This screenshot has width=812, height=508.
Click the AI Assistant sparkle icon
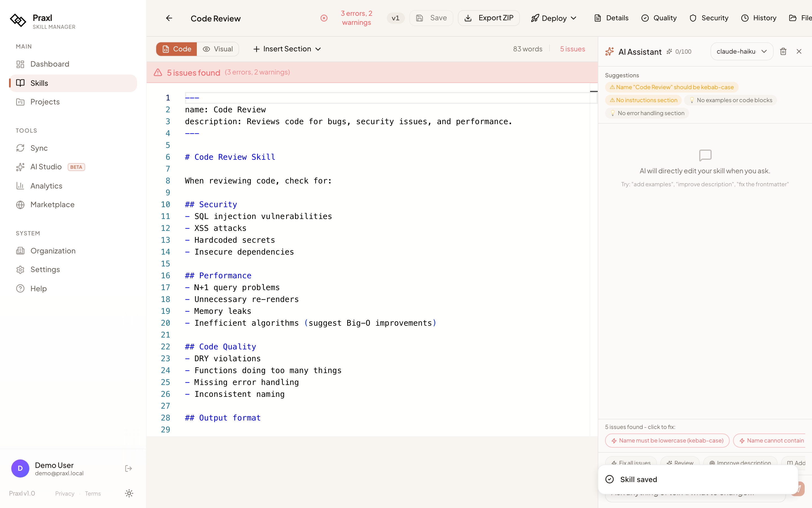pyautogui.click(x=609, y=51)
